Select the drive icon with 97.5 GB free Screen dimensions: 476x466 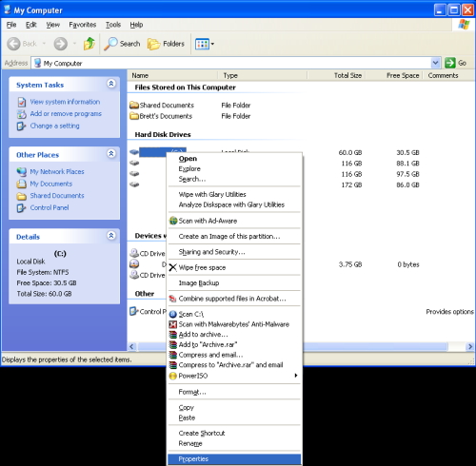point(134,174)
